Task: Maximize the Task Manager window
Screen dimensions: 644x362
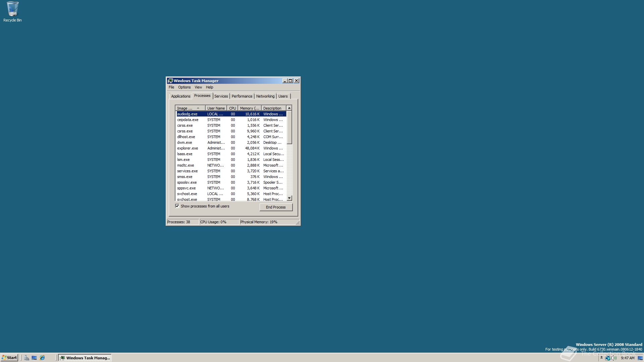Action: (290, 81)
